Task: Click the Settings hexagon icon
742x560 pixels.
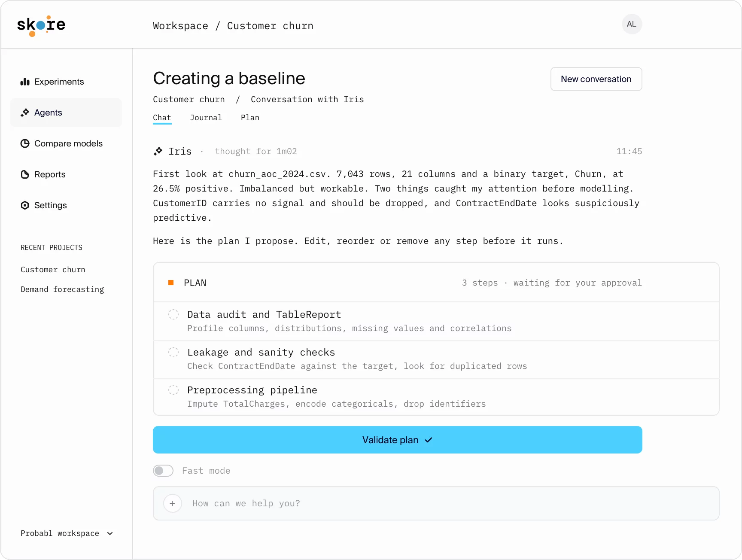Action: [25, 205]
